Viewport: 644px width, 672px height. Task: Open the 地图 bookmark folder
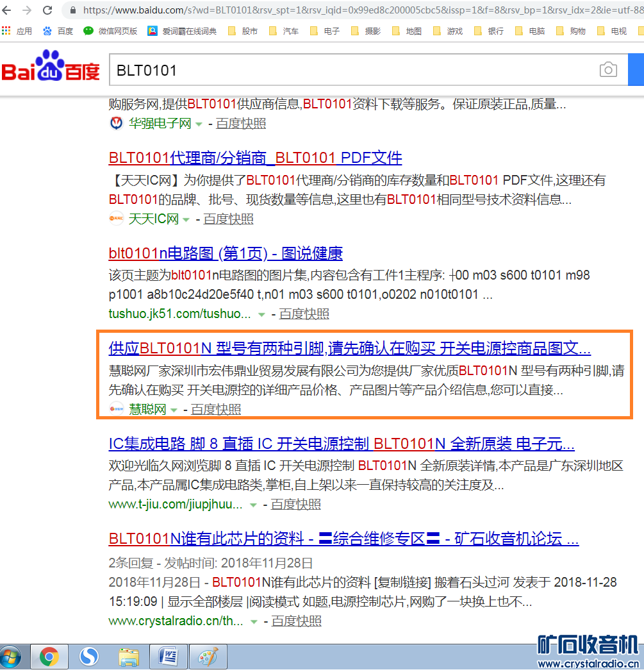pyautogui.click(x=407, y=31)
